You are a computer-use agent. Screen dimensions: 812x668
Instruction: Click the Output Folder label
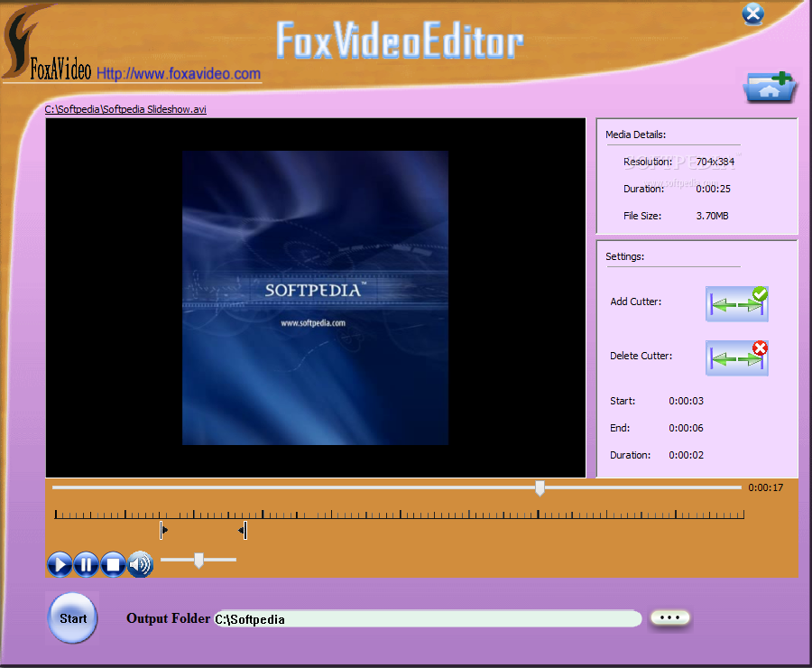point(169,618)
